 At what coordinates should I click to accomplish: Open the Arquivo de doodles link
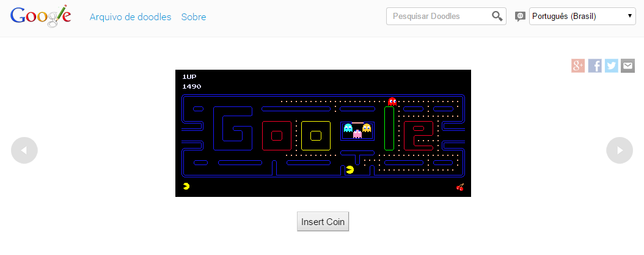click(x=130, y=17)
